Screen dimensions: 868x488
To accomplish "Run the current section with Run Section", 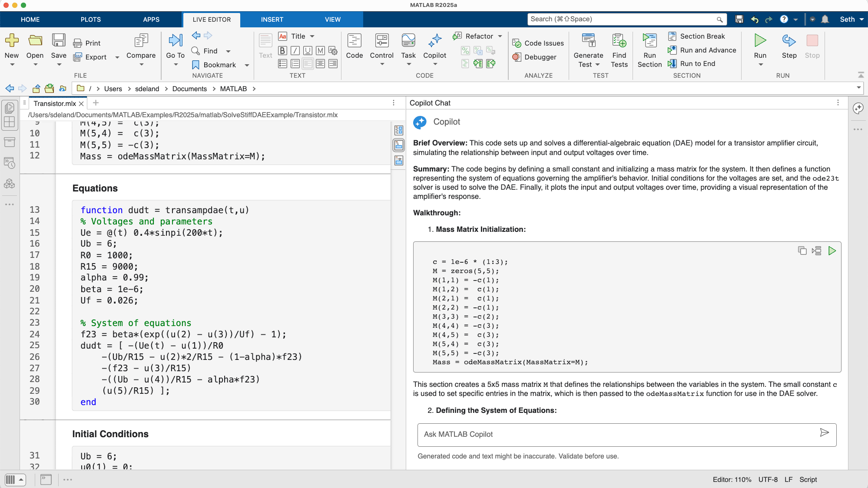I will (649, 49).
